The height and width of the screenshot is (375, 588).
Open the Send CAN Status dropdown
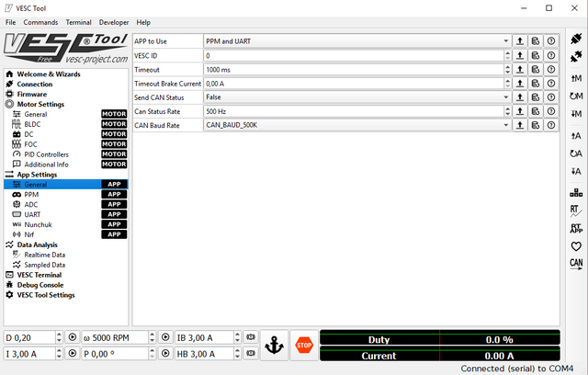[x=357, y=97]
